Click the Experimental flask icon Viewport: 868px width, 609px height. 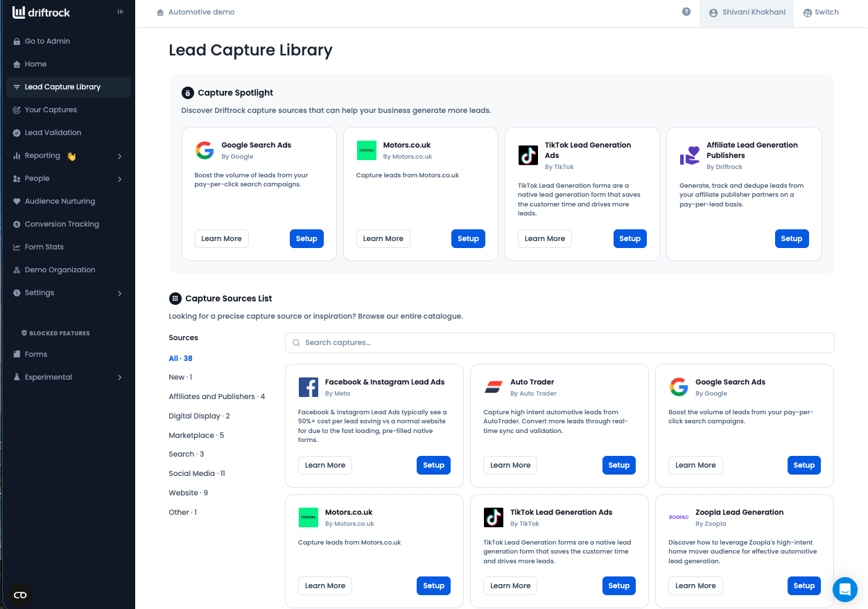tap(17, 378)
